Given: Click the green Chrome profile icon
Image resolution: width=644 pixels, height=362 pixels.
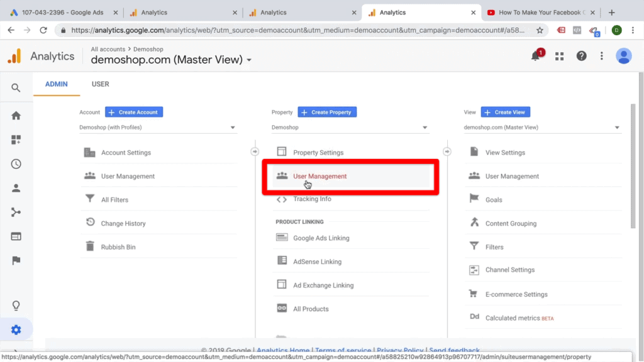Looking at the screenshot, I should coord(616,30).
